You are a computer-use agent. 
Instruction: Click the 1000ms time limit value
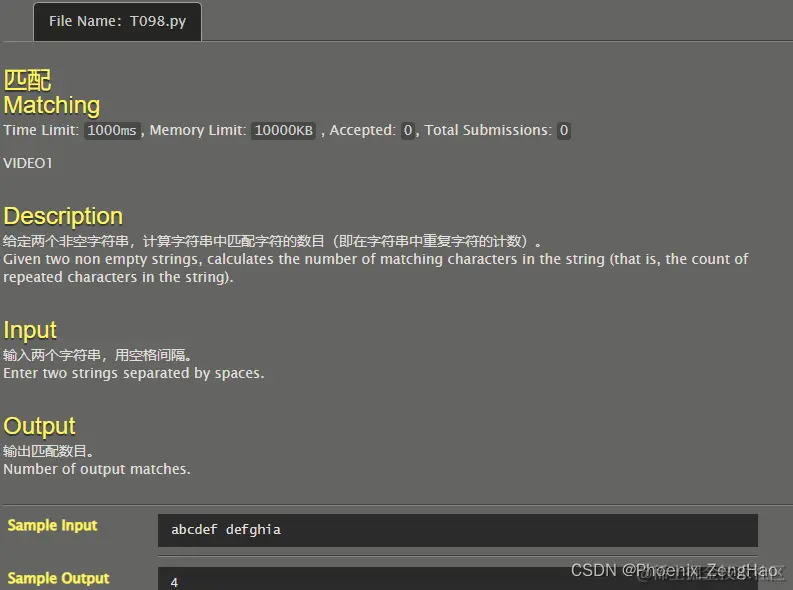click(112, 130)
